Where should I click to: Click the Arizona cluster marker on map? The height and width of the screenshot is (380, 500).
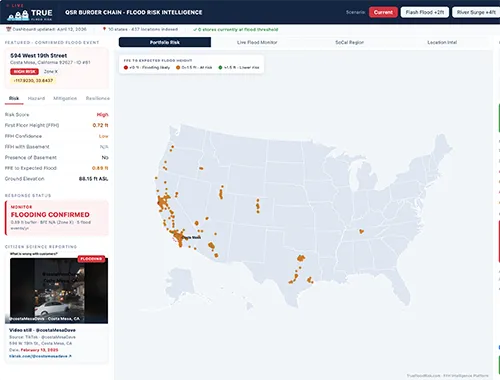coord(211,246)
